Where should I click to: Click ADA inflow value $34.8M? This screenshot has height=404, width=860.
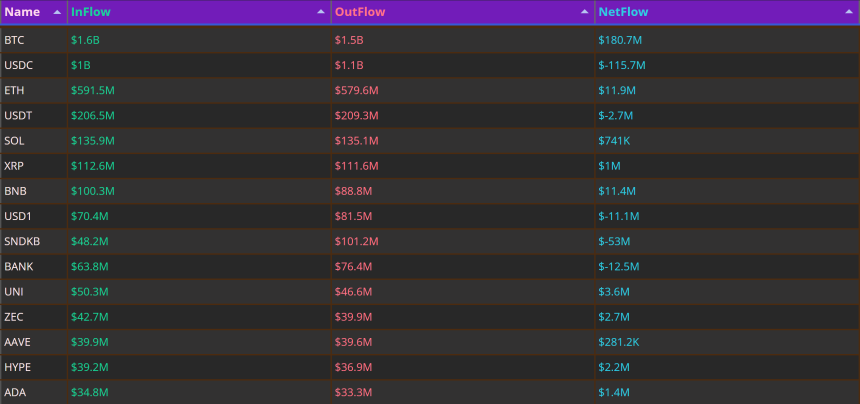(x=90, y=393)
